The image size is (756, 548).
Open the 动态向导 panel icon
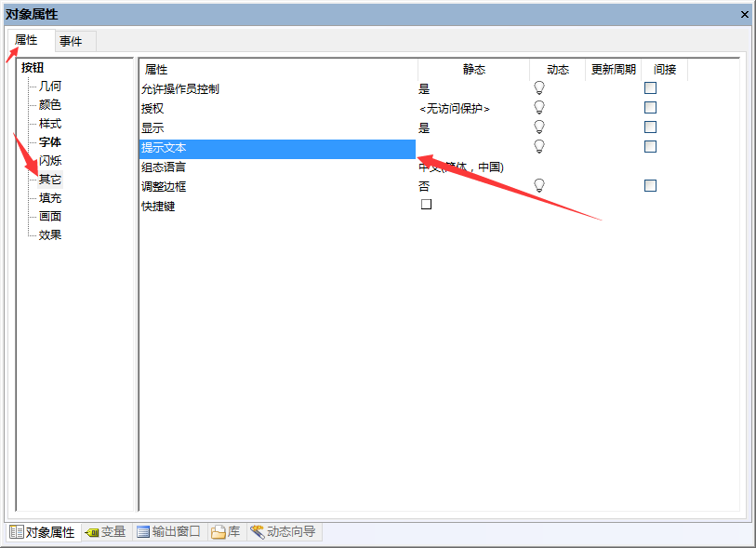click(258, 532)
